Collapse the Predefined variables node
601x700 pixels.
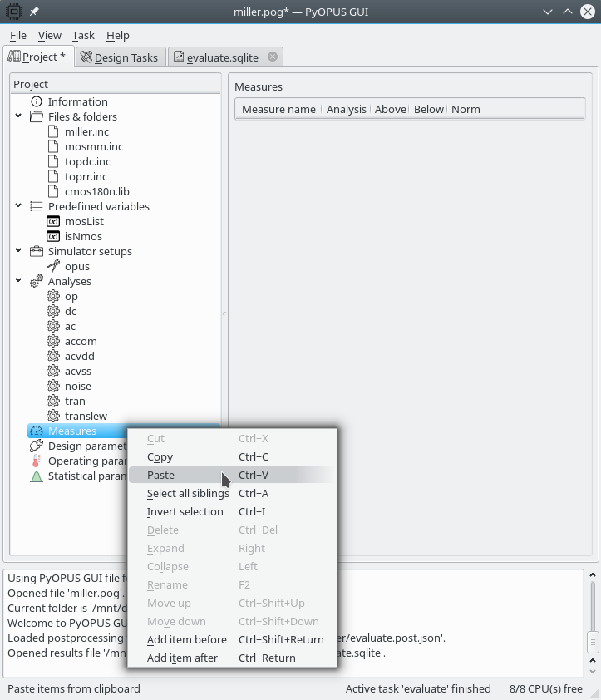pyautogui.click(x=18, y=206)
